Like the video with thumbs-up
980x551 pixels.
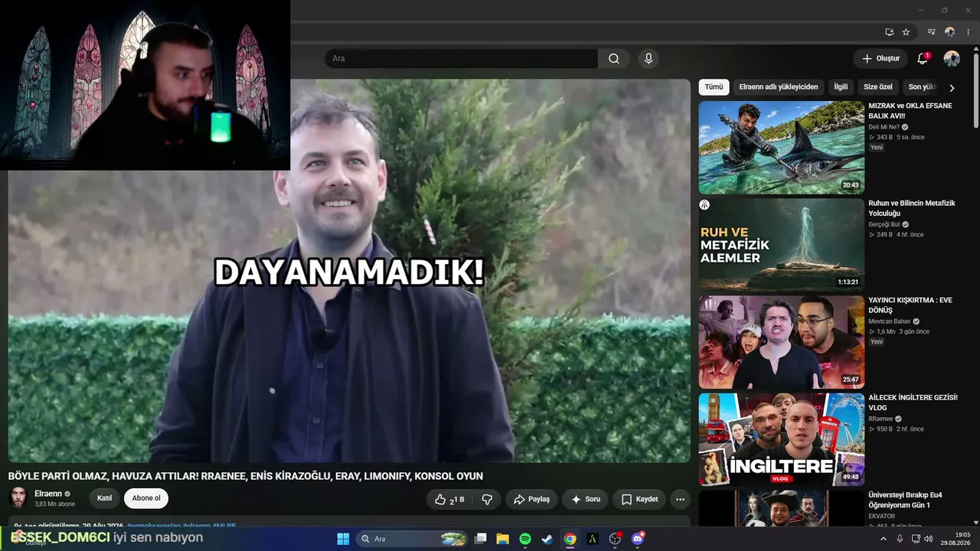coord(449,499)
